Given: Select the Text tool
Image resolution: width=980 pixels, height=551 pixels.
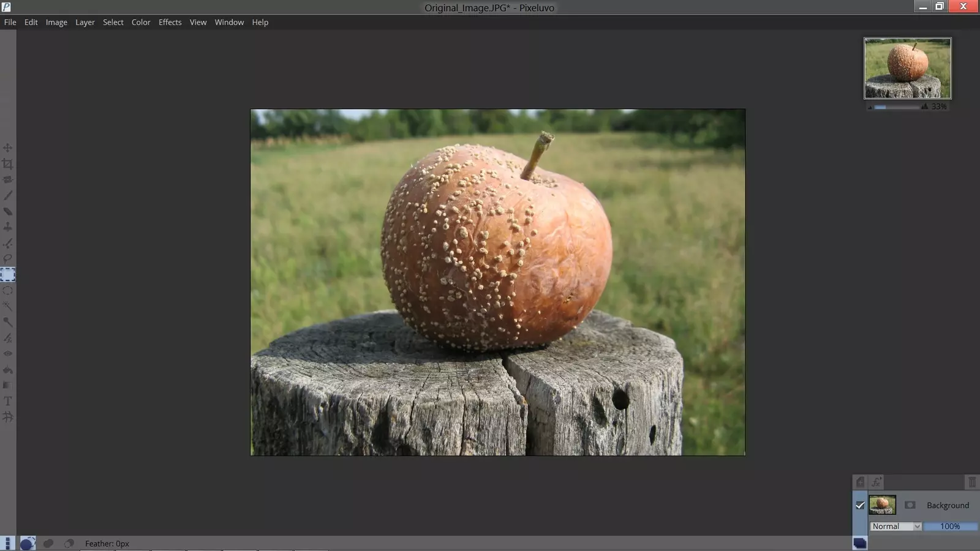Looking at the screenshot, I should click(x=7, y=402).
